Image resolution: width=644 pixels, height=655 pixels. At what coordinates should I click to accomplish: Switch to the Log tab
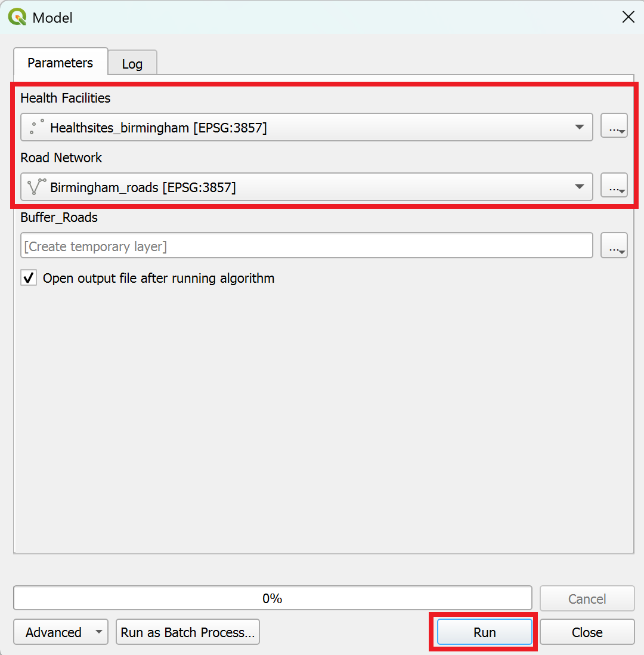coord(132,64)
